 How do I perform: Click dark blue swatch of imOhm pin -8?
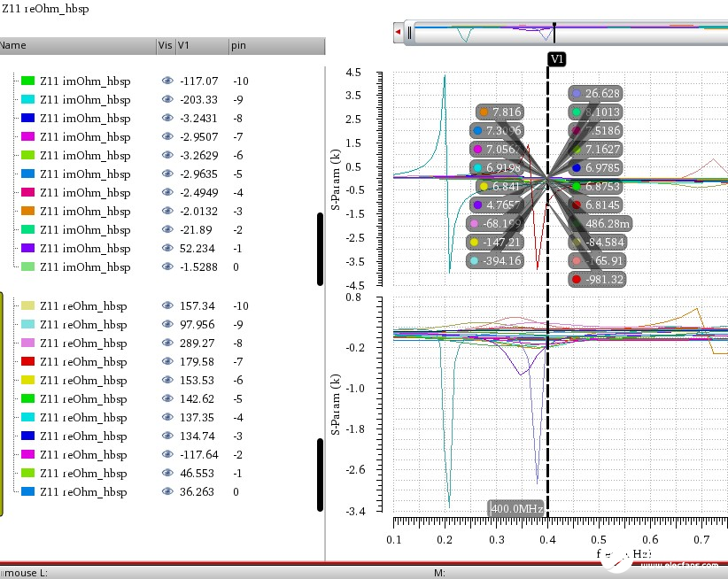coord(27,118)
